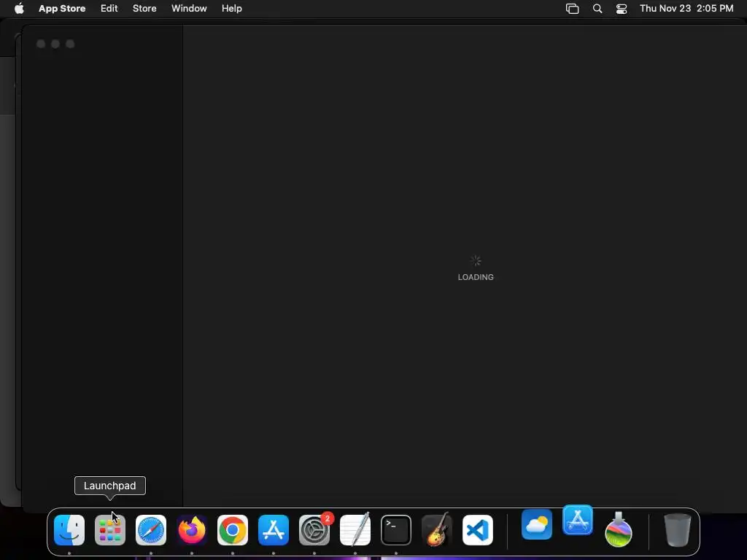Open the App Store menu in menu bar
Image resolution: width=747 pixels, height=560 pixels.
(62, 9)
